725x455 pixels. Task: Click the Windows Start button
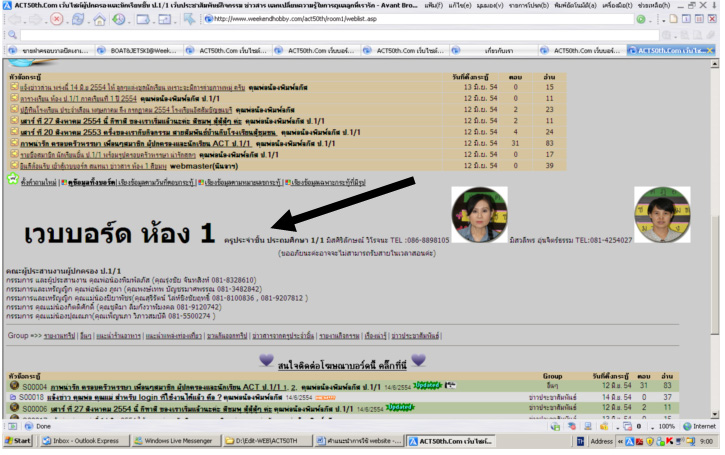pyautogui.click(x=18, y=440)
